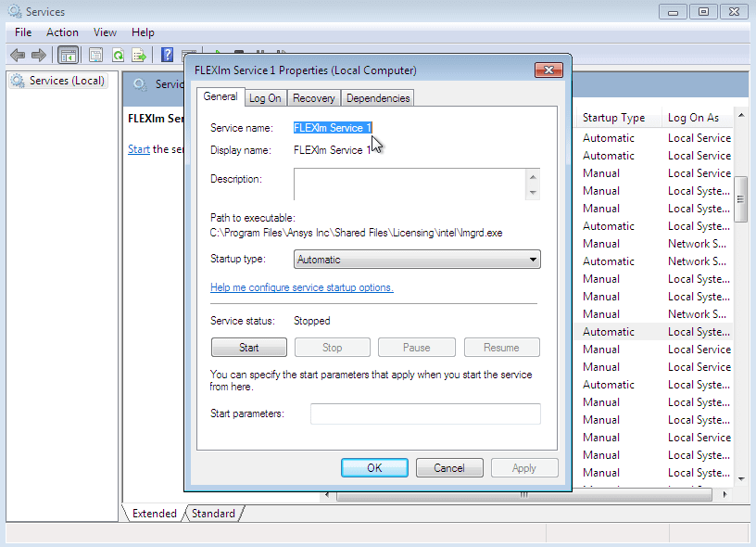Viewport: 756px width, 547px height.
Task: Switch to the Log On tab
Action: (265, 96)
